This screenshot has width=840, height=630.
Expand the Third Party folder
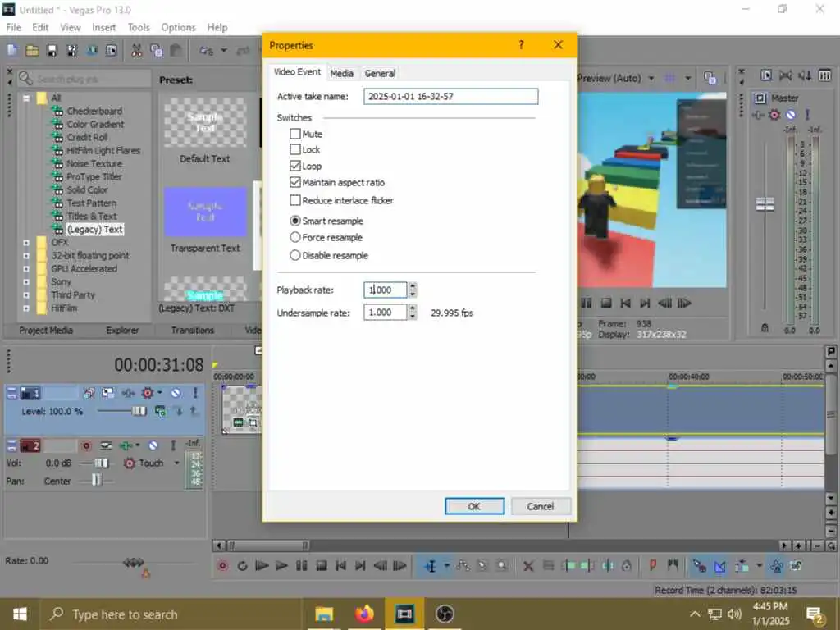[25, 294]
